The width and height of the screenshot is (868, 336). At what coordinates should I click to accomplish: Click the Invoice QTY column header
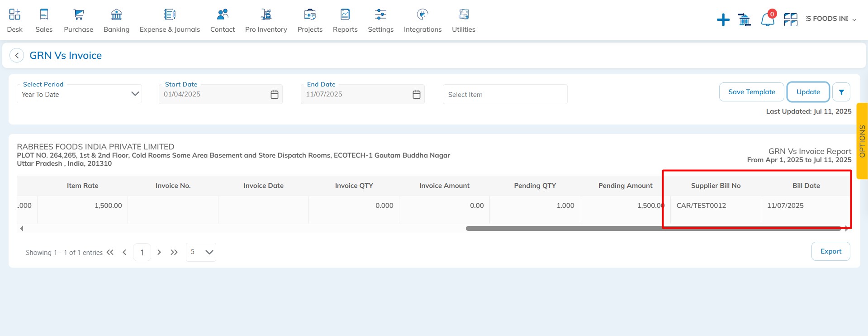tap(354, 186)
